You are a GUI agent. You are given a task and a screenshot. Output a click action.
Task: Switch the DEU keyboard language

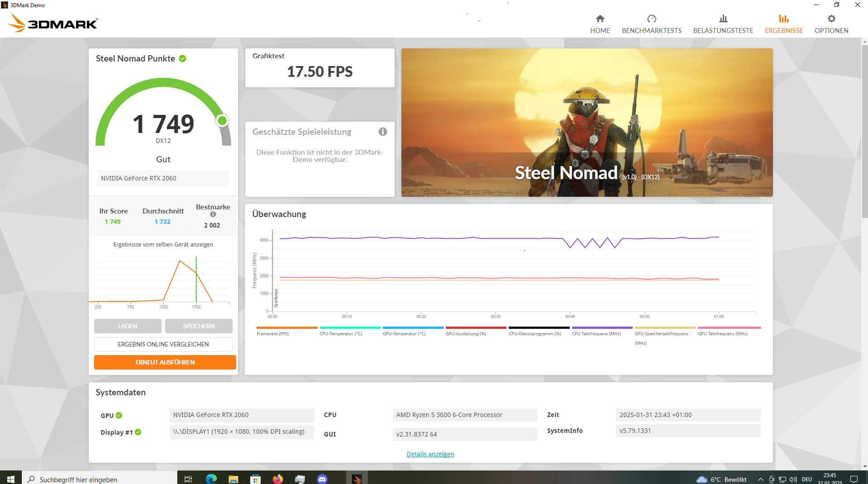[x=807, y=479]
